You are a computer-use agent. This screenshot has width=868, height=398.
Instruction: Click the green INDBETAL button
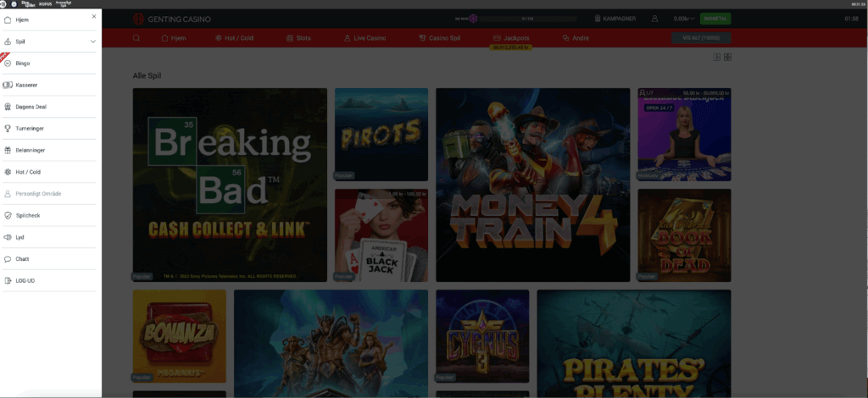click(715, 19)
